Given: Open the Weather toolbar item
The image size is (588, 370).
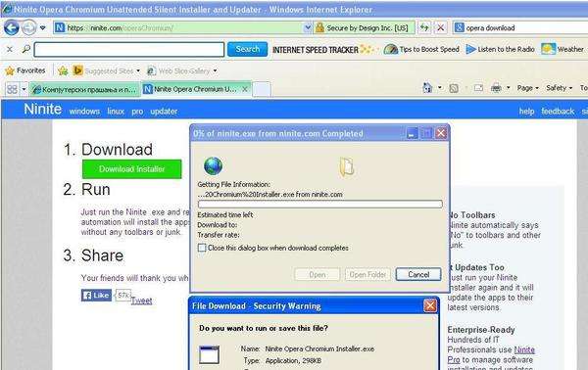Looking at the screenshot, I should (563, 49).
